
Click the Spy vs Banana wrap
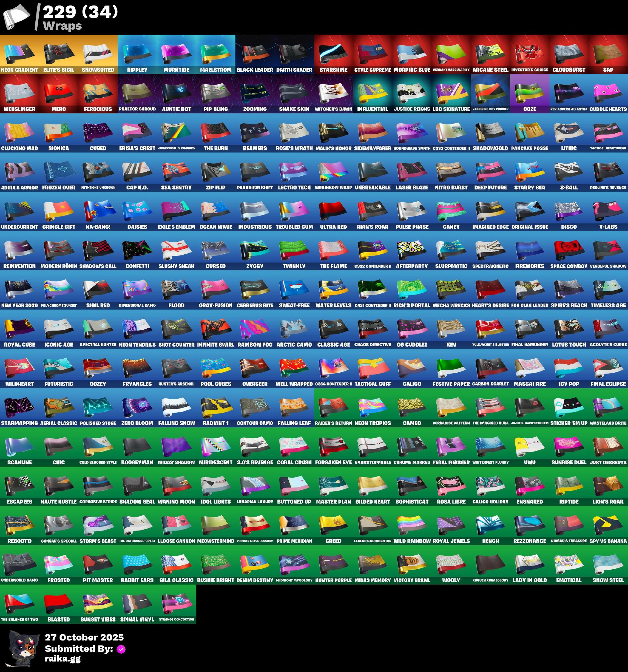point(608,525)
